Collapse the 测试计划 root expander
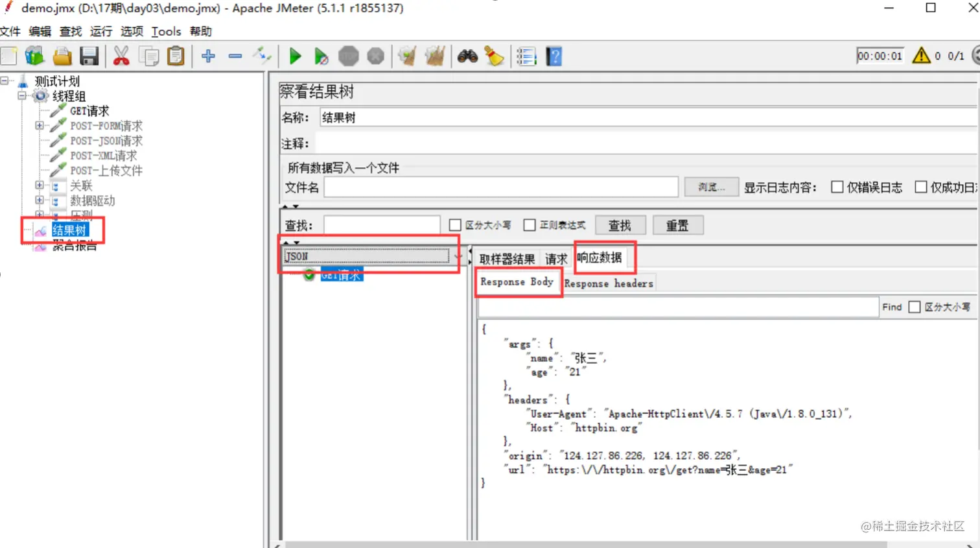Screen dimensions: 980x548 point(5,80)
